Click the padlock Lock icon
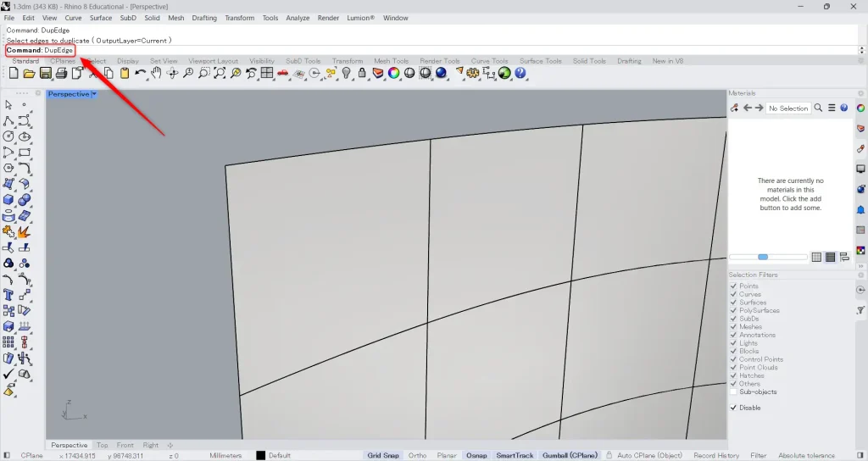Viewport: 868px width, 461px height. pos(362,73)
